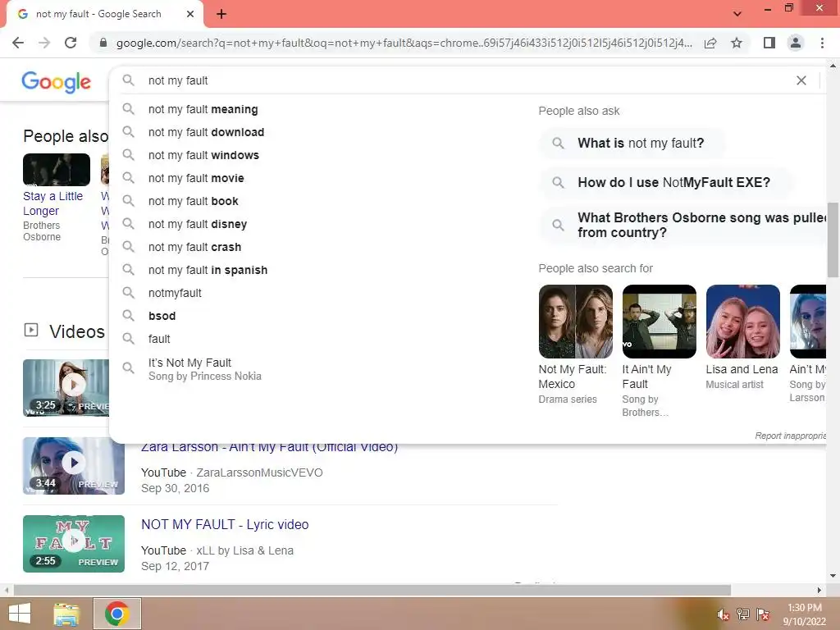This screenshot has width=840, height=630.
Task: Open the 'Not My Fault: Mexico' drama series thumbnail
Action: click(x=575, y=322)
